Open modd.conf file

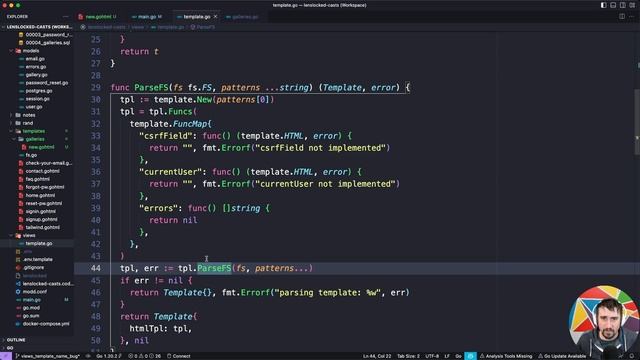pos(35,292)
